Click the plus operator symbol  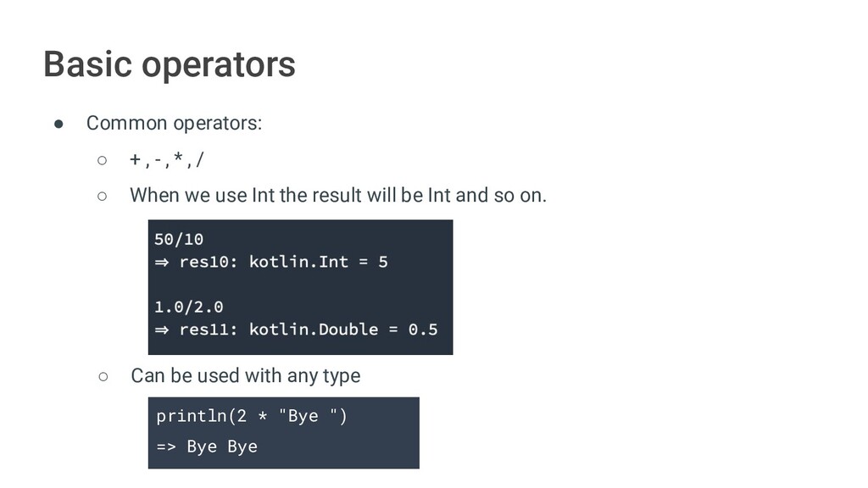coord(135,160)
